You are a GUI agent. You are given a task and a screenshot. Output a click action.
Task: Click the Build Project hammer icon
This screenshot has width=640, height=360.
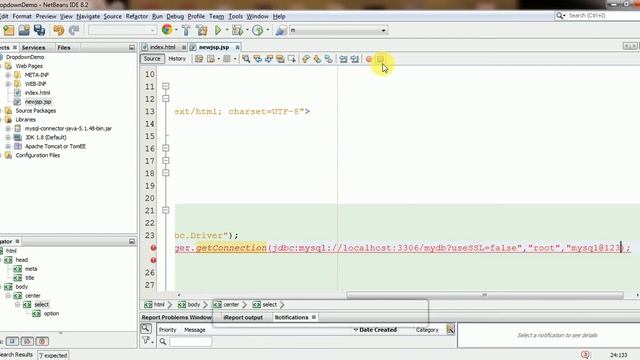(186, 30)
